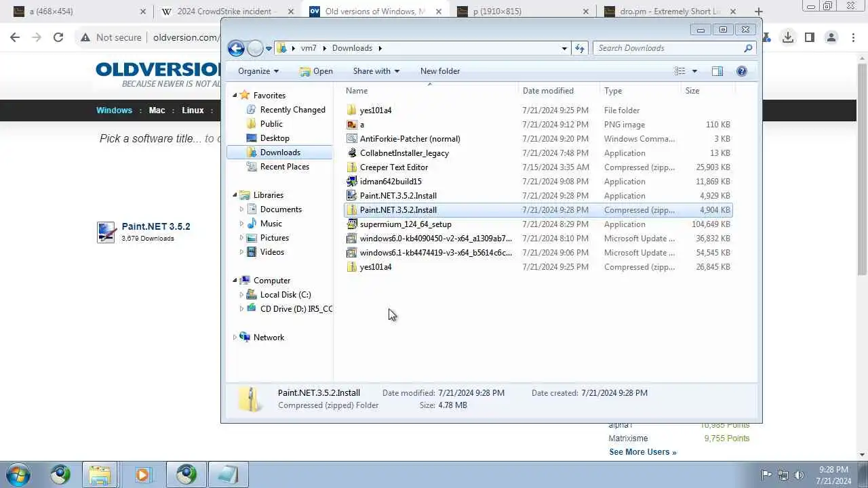Open the browser downloads icon
The height and width of the screenshot is (488, 868).
click(x=788, y=38)
